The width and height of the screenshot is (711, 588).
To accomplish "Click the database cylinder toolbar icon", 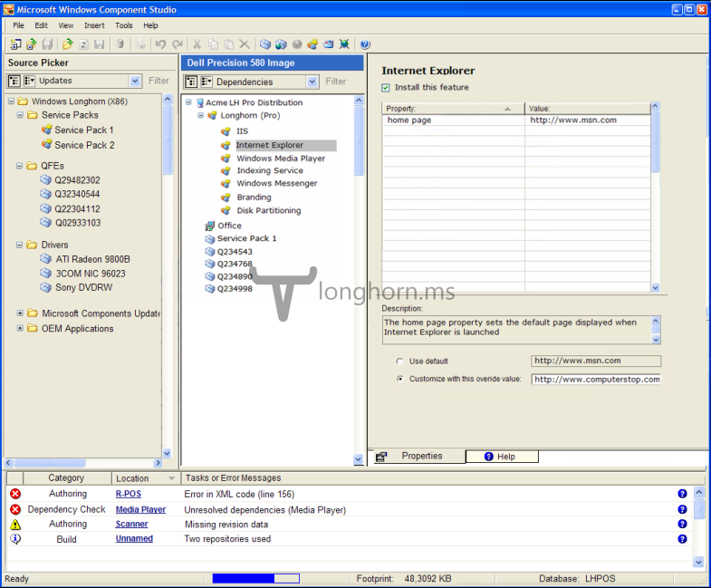I will [x=120, y=44].
